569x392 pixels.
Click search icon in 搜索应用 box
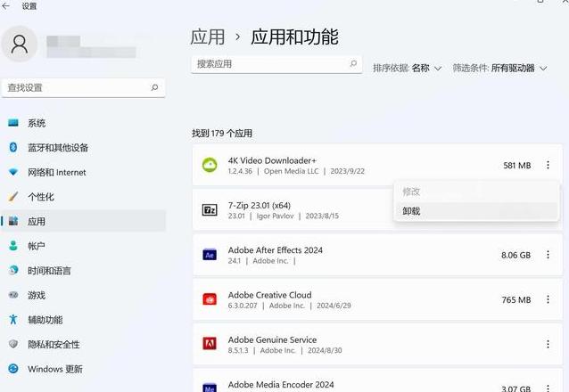coord(353,64)
